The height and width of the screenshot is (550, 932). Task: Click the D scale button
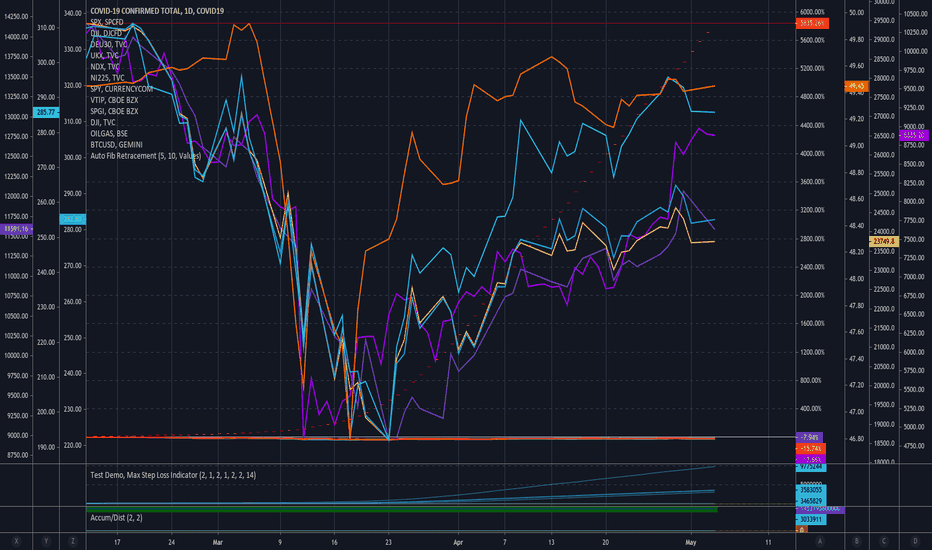click(x=915, y=541)
